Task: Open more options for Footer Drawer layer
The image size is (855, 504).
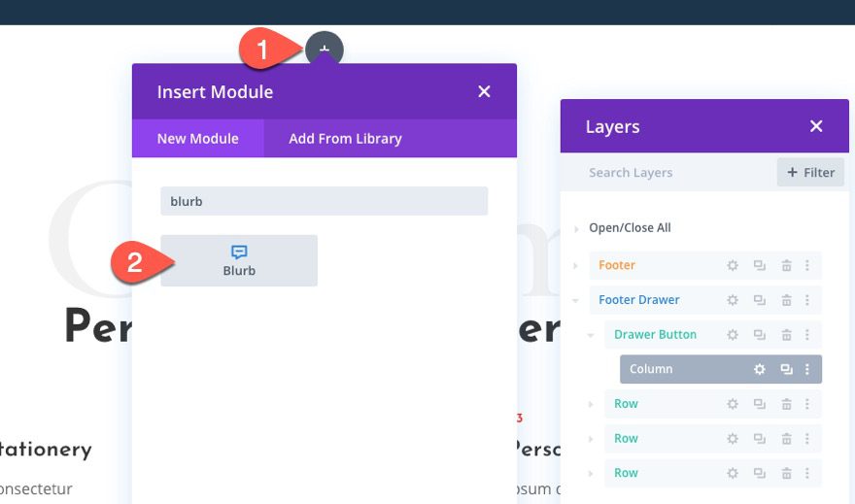Action: click(x=807, y=300)
